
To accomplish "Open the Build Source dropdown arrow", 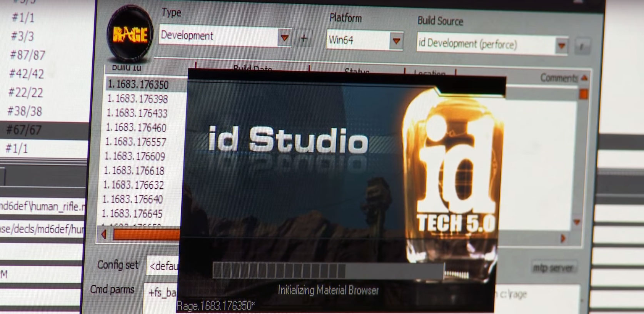I will point(561,46).
